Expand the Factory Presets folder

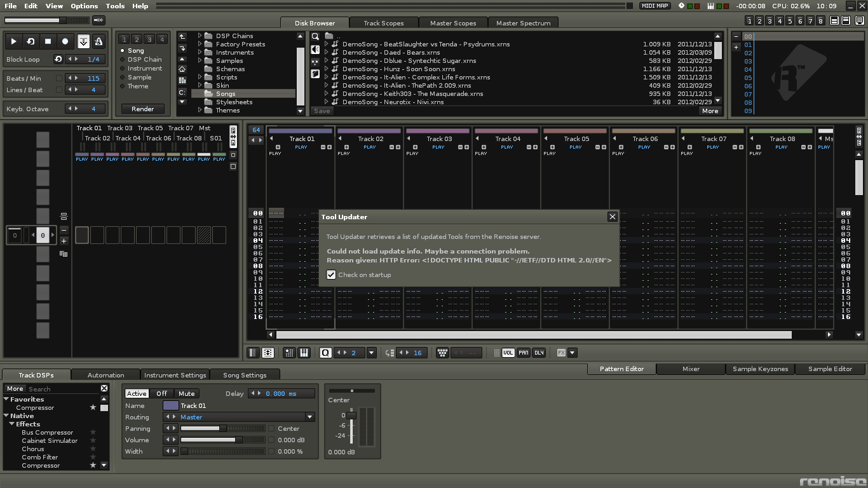coord(200,44)
